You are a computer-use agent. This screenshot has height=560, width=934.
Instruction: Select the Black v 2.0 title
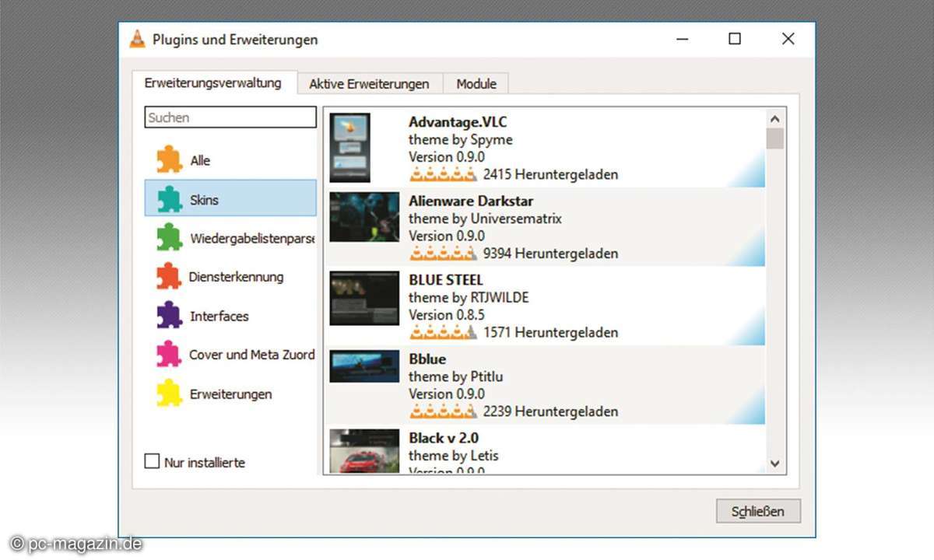444,438
